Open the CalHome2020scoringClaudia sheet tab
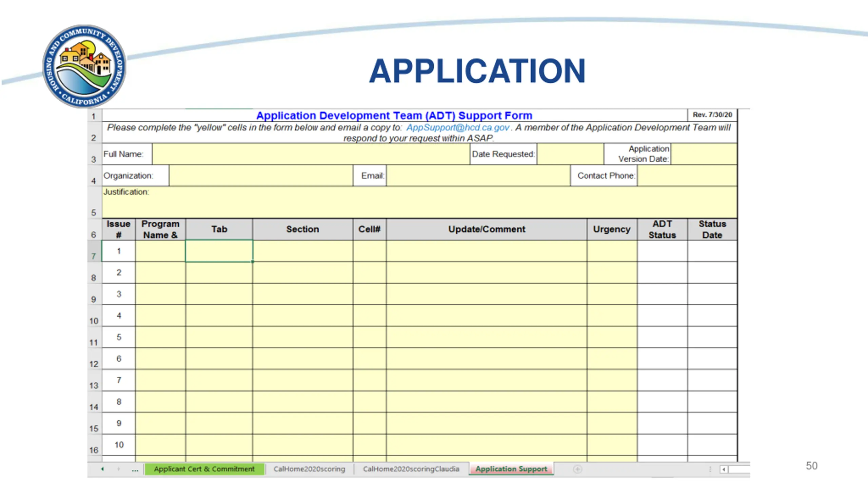The height and width of the screenshot is (488, 868). pos(411,469)
